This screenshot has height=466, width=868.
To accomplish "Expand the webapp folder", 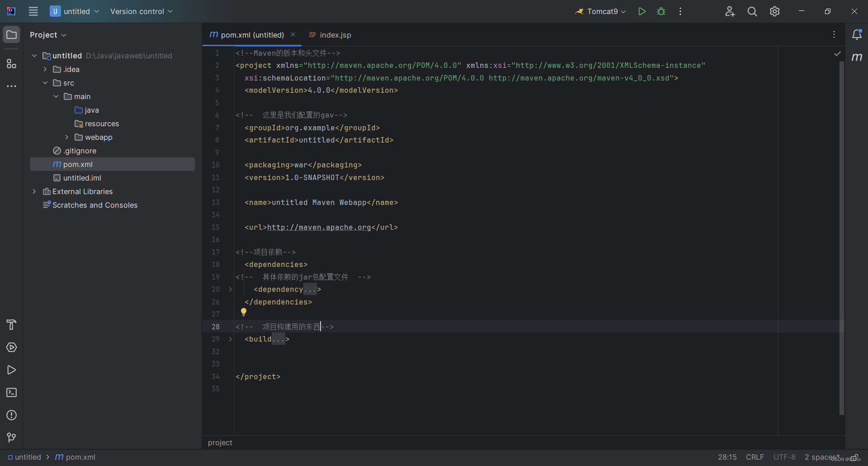I will coord(67,137).
